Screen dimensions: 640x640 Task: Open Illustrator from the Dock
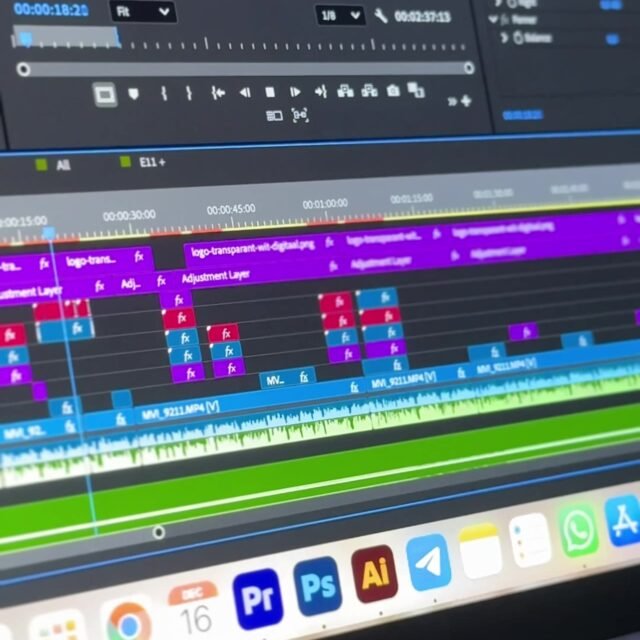[374, 573]
